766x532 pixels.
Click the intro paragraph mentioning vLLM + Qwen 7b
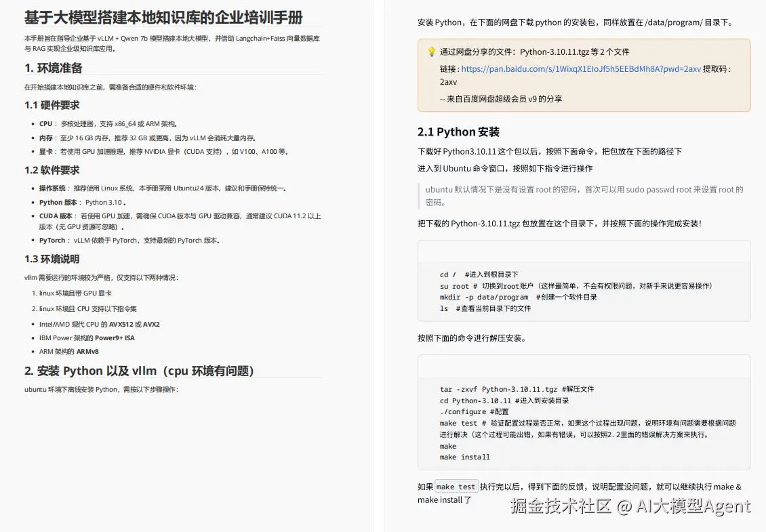172,43
